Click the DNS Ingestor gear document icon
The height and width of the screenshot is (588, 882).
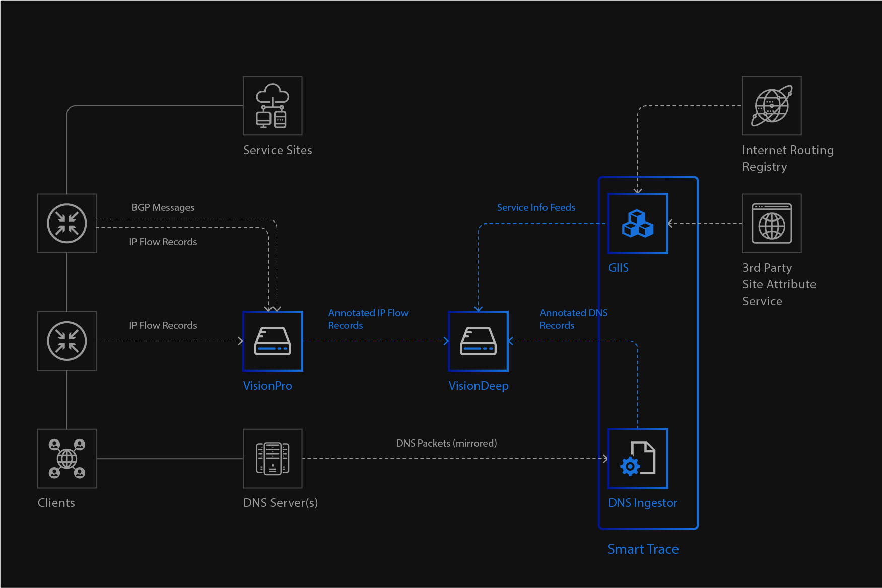coord(638,459)
